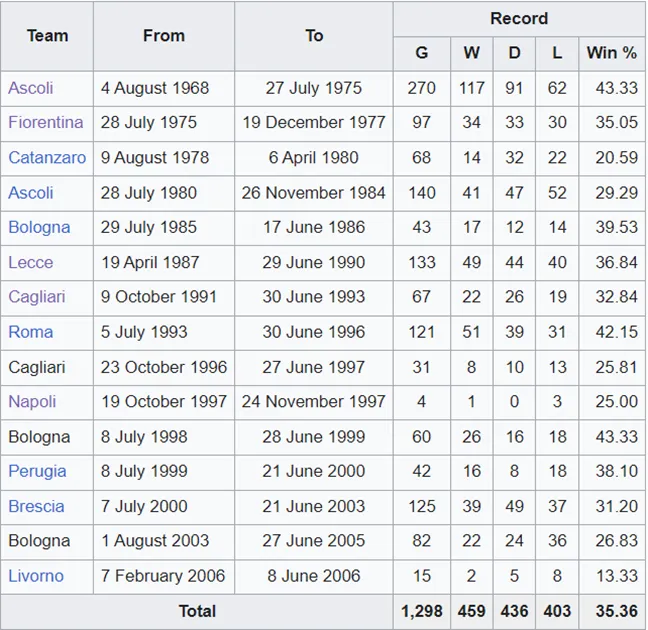The image size is (648, 630).
Task: Select the Record header cell
Action: point(519,19)
